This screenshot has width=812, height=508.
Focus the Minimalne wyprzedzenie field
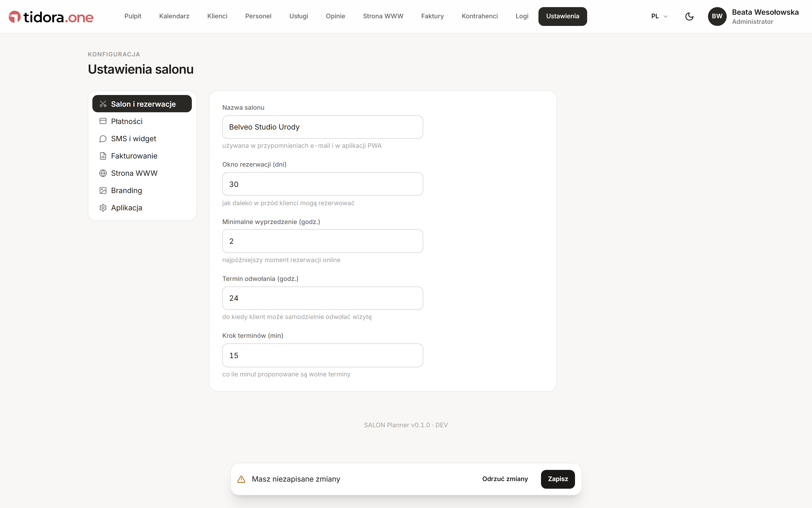point(323,241)
